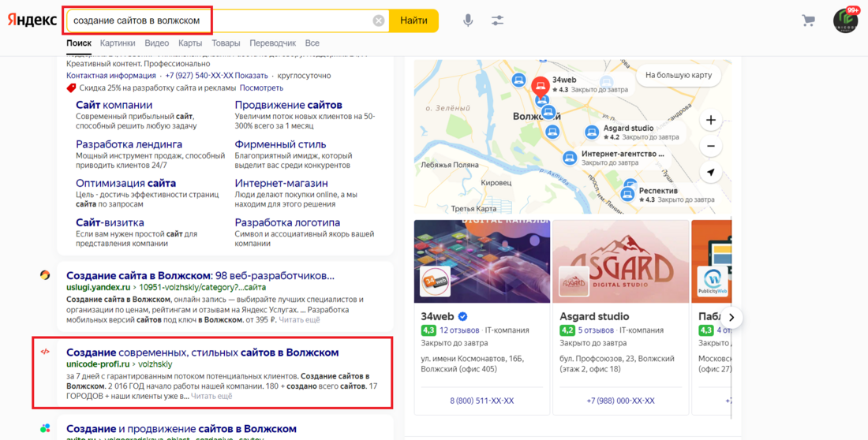
Task: Open Asgard studio 5 отзывов reviews
Action: point(596,330)
